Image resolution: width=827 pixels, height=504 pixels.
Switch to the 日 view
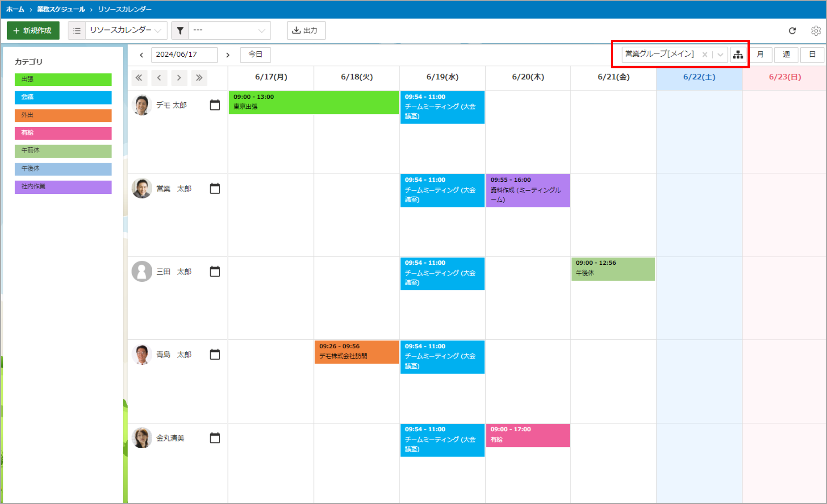(812, 55)
